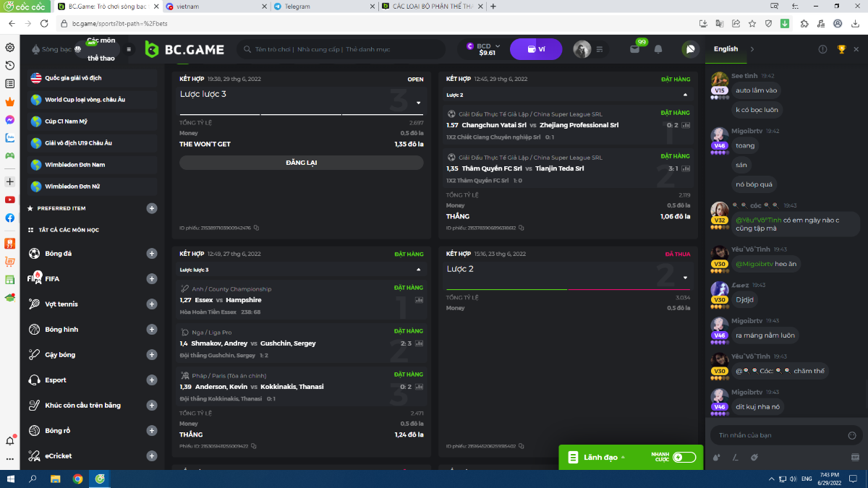
Task: Expand the Bóng đá sport with plus button
Action: pyautogui.click(x=152, y=254)
